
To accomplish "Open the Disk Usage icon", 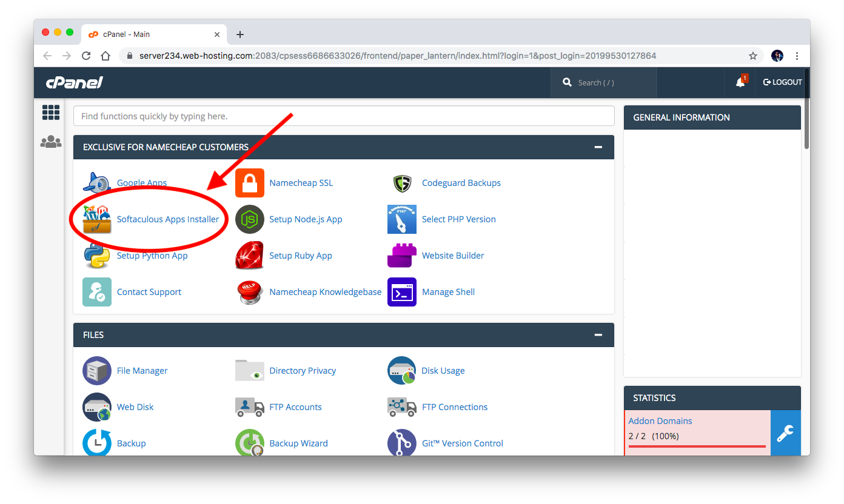I will click(x=402, y=371).
